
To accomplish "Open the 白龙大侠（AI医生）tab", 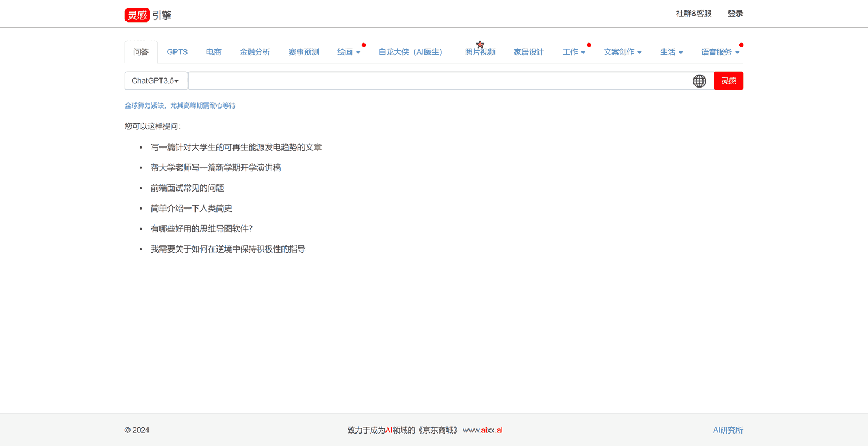I will pyautogui.click(x=413, y=52).
